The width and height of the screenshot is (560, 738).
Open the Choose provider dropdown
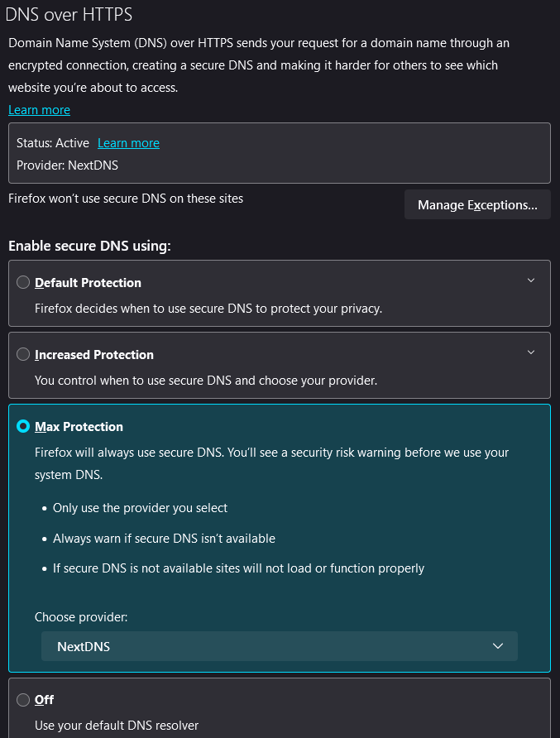[x=279, y=646]
